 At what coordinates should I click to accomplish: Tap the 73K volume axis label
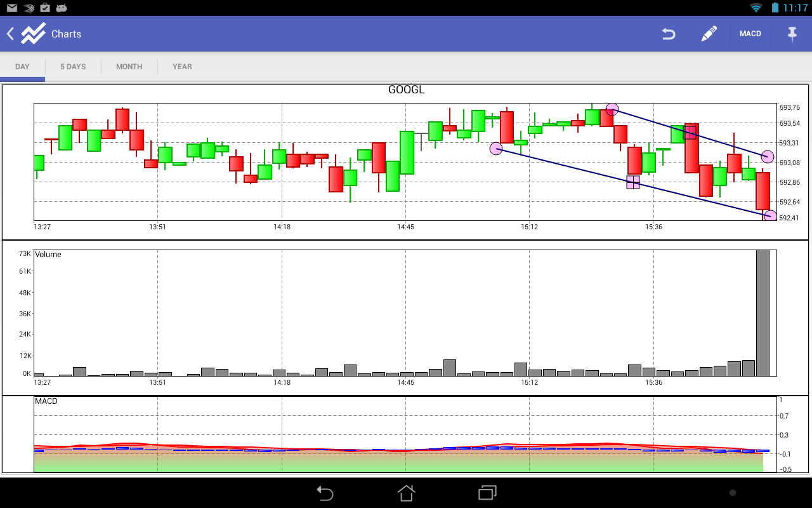click(25, 254)
